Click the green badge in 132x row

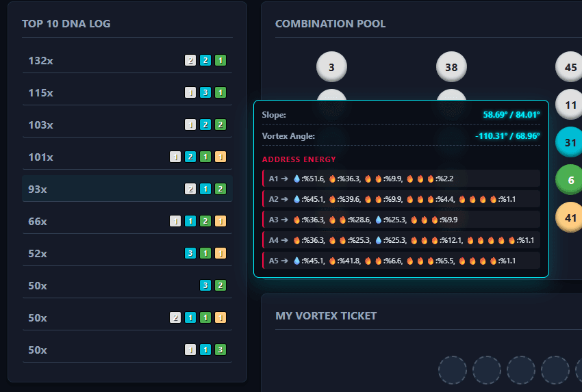[220, 60]
